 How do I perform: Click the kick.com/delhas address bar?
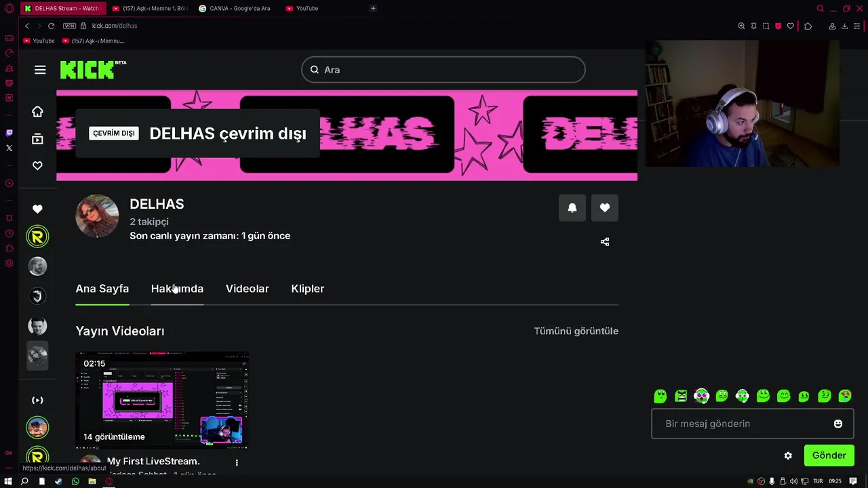115,26
